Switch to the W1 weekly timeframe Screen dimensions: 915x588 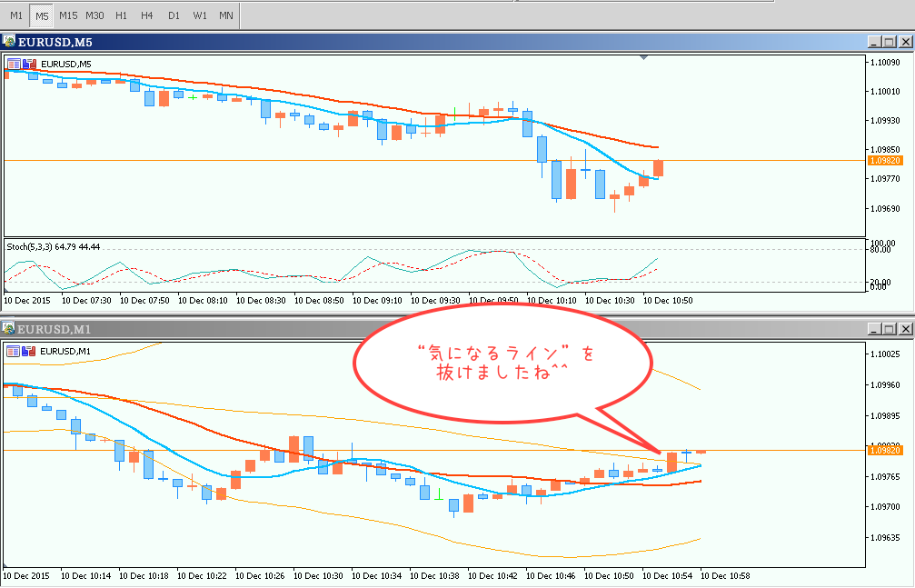200,15
